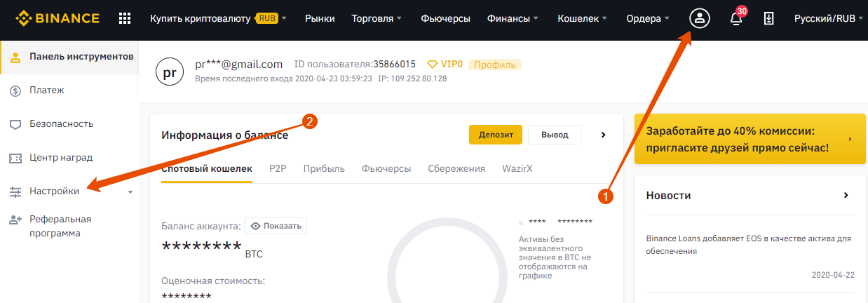Viewport: 868px width, 303px height.
Task: Open Фьючерсы in top navigation
Action: (x=446, y=18)
